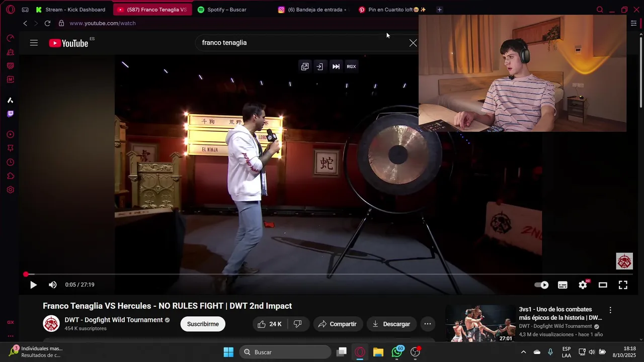Open the GX Corner gamepad icon

pos(25,10)
